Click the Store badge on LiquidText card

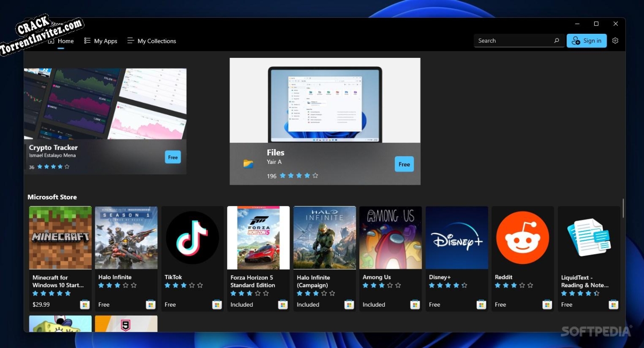coord(614,304)
